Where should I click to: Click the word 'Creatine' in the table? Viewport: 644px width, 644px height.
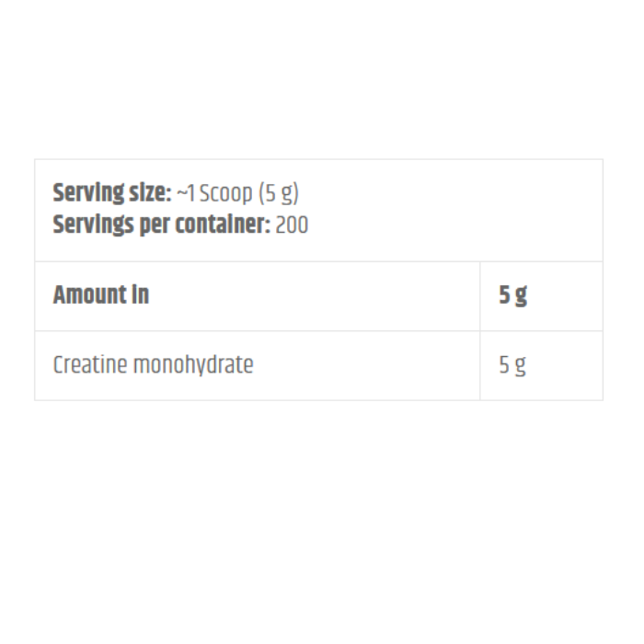(x=90, y=364)
